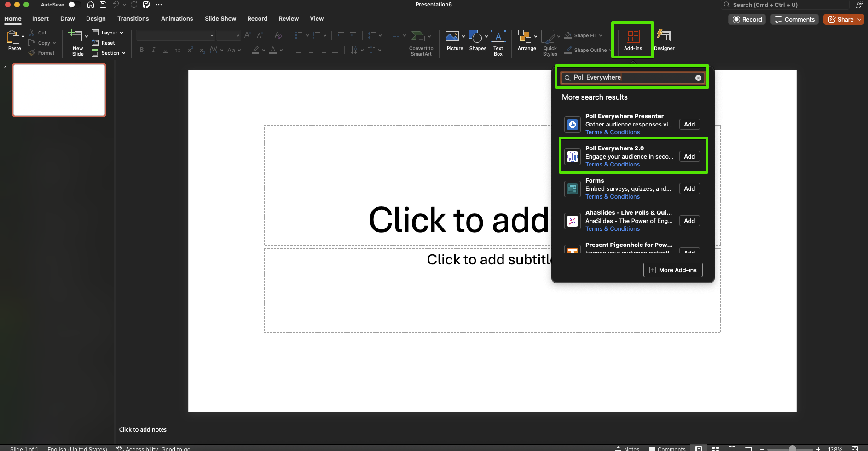The width and height of the screenshot is (868, 451).
Task: Insert a Text Box
Action: click(x=498, y=41)
